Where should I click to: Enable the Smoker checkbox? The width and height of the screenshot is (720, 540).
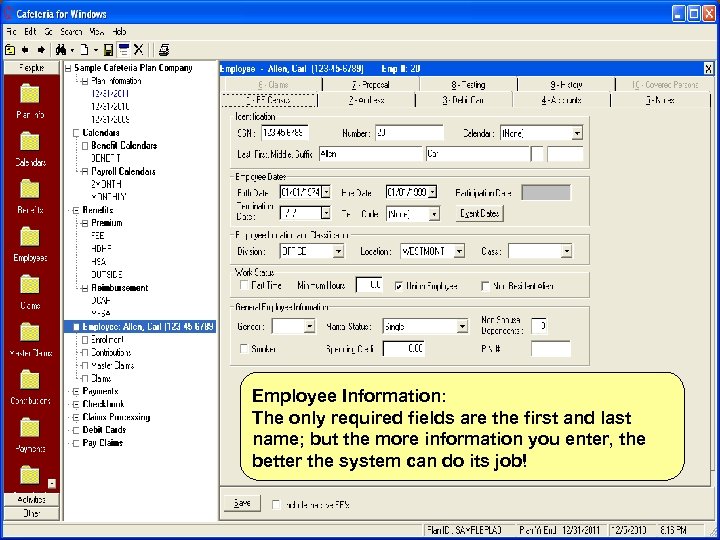point(244,349)
